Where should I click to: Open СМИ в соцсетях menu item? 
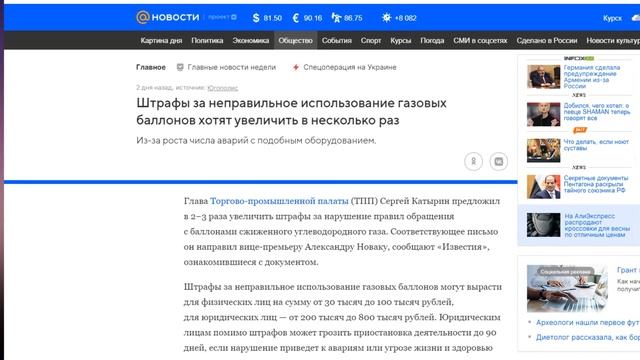tap(480, 40)
